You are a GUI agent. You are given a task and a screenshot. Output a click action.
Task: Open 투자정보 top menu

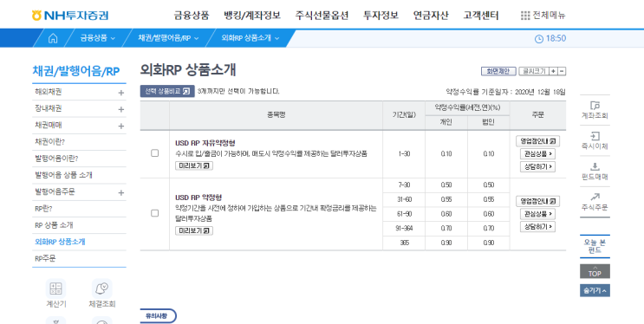[x=381, y=16]
